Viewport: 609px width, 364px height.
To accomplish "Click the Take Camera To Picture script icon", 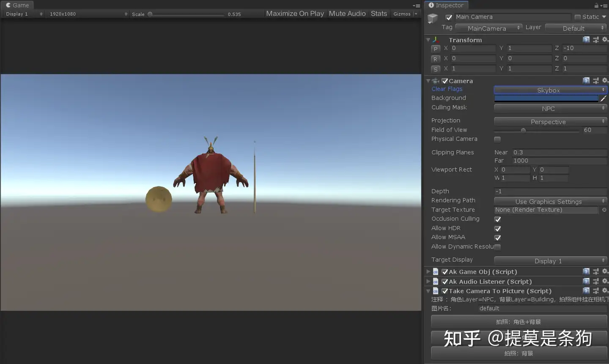I will [x=436, y=291].
